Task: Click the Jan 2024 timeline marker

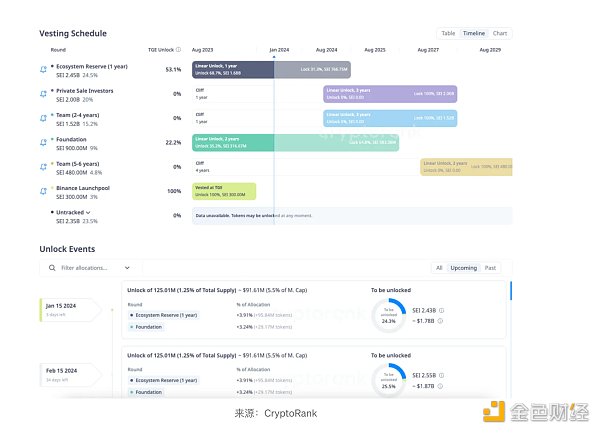Action: [x=279, y=49]
